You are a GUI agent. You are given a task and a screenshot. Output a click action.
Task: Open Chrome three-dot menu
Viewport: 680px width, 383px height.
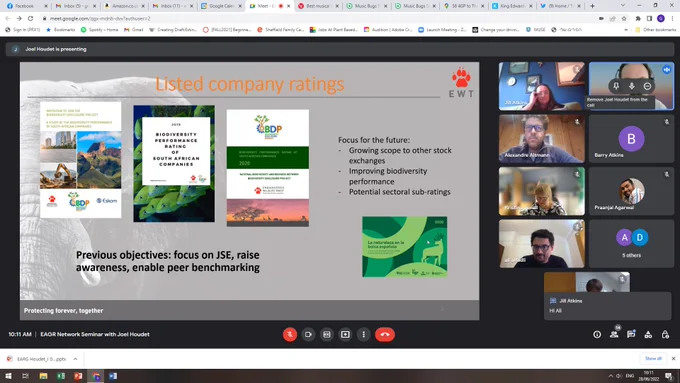672,19
